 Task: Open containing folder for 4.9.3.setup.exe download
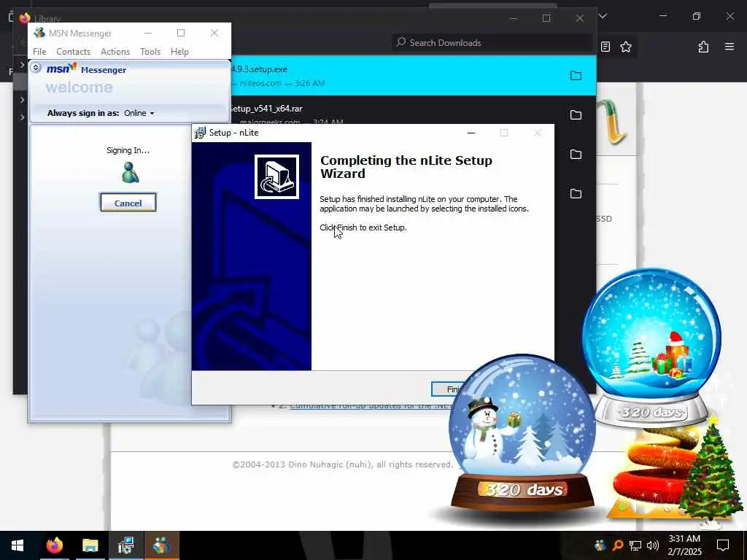click(x=576, y=76)
